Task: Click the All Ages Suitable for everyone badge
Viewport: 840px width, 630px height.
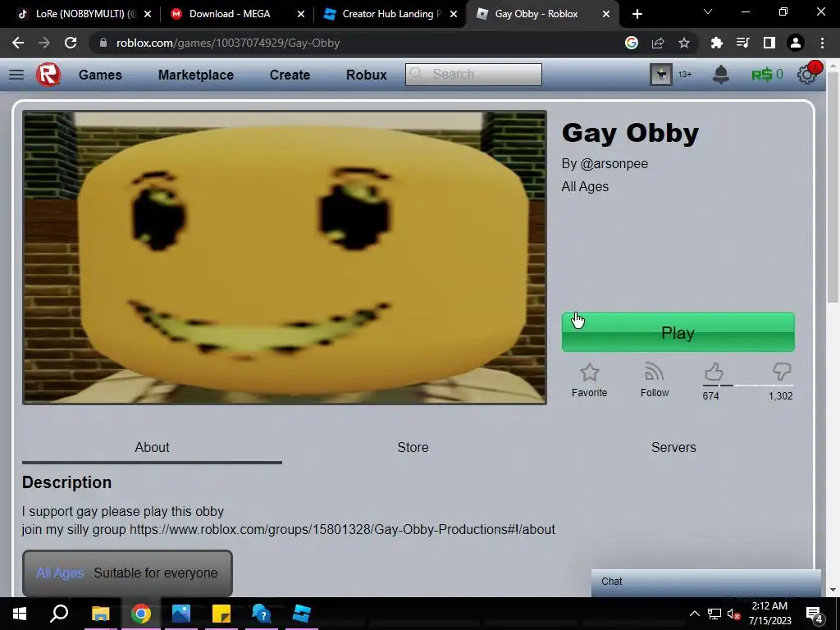Action: (127, 573)
